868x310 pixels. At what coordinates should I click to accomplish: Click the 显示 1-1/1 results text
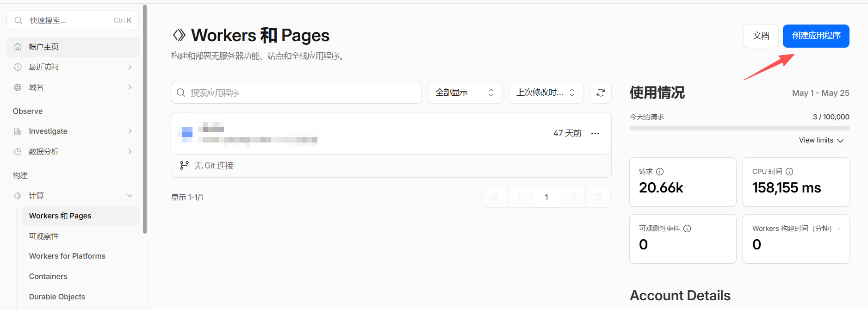point(187,198)
